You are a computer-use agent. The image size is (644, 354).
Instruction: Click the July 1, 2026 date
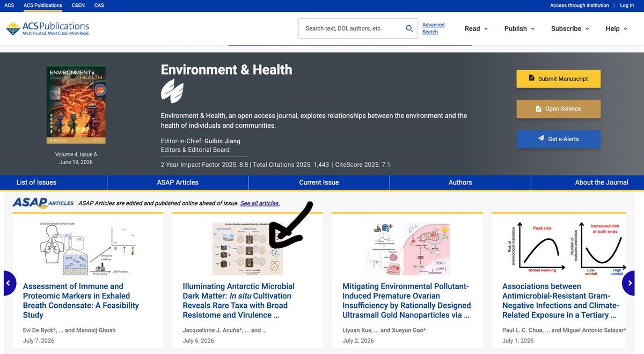[518, 341]
